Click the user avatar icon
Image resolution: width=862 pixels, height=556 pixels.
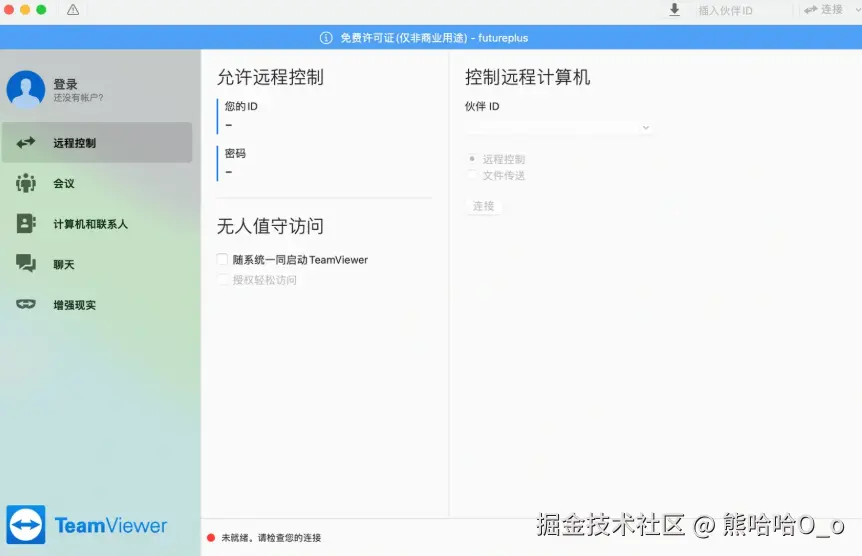point(25,89)
